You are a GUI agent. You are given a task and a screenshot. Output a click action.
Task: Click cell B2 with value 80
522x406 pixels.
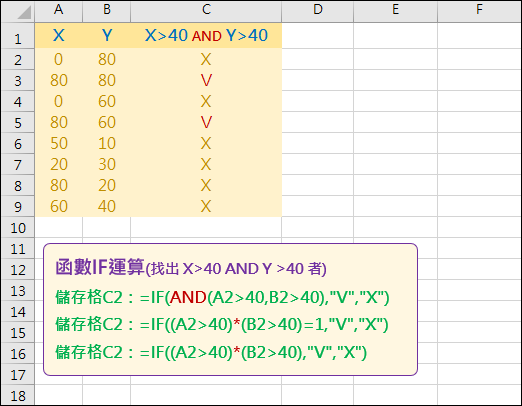pos(107,59)
